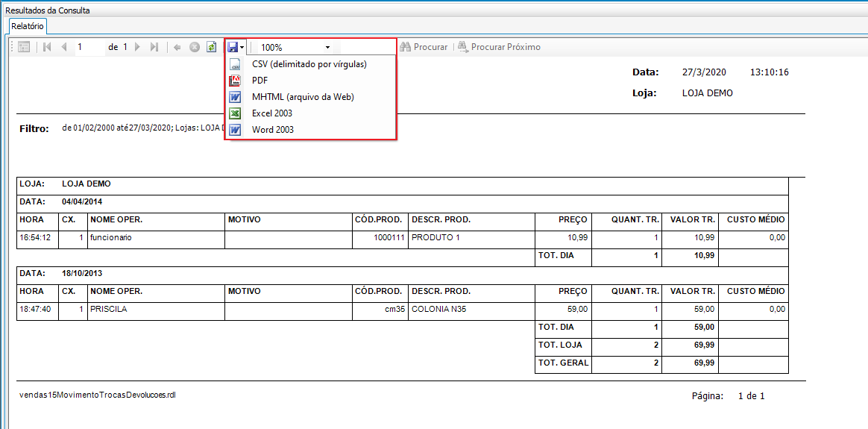
Task: Export as CSV (delimitado por vírgulas)
Action: tap(309, 64)
